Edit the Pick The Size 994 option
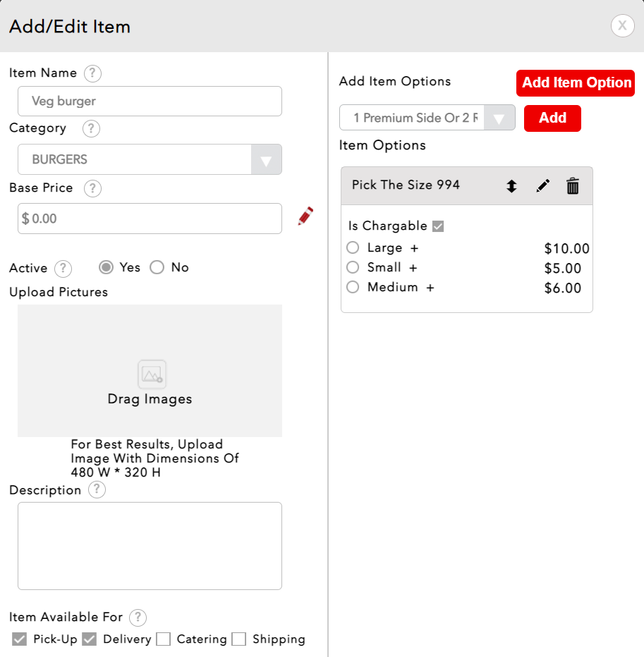The image size is (644, 657). [x=542, y=186]
